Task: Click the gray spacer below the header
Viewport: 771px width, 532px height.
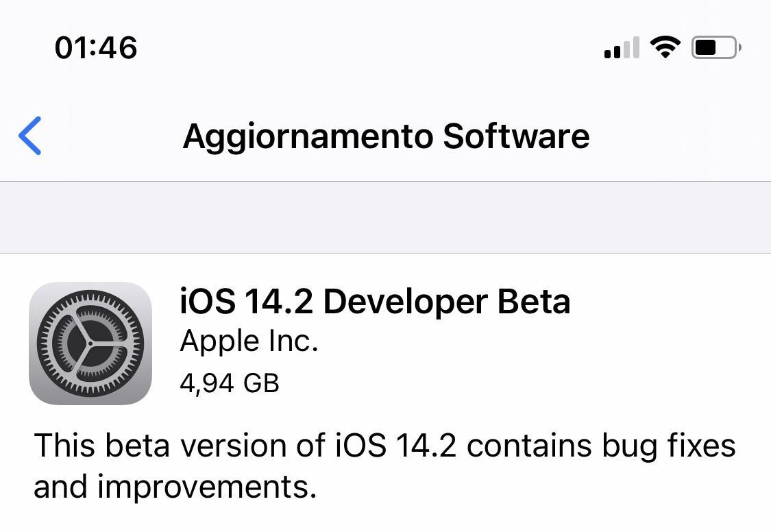Action: 385,217
